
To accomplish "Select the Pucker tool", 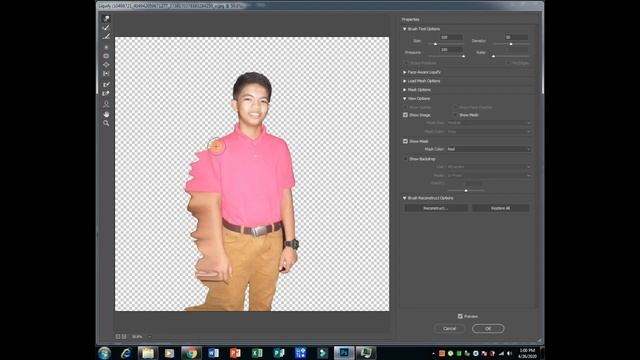I will (x=106, y=56).
